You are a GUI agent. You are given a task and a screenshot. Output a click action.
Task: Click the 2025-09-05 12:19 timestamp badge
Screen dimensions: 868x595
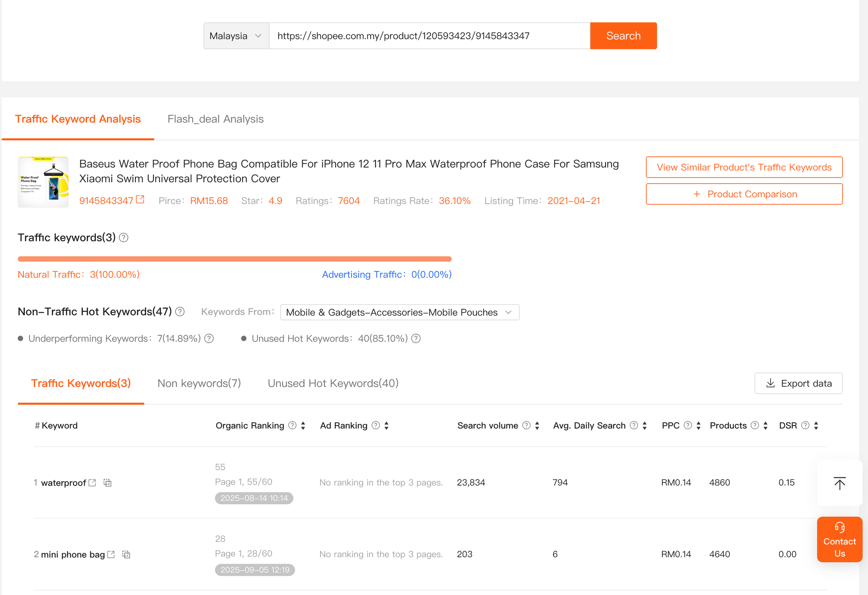[x=255, y=570]
